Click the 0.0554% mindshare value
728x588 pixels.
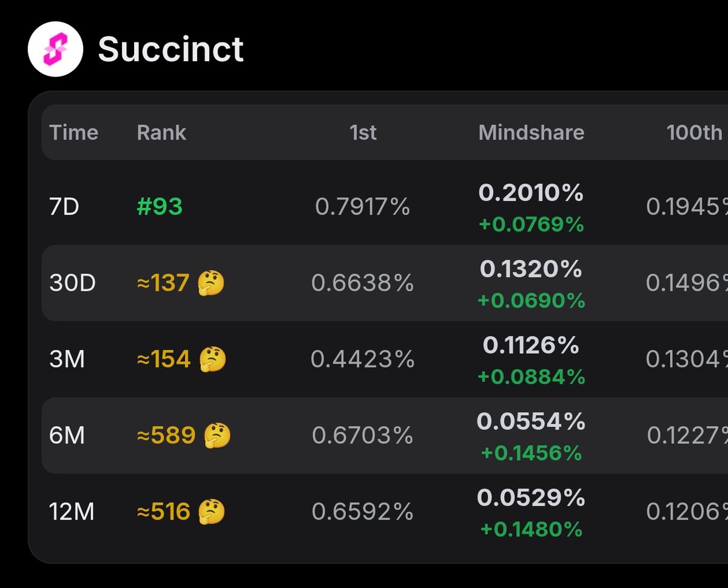point(531,421)
